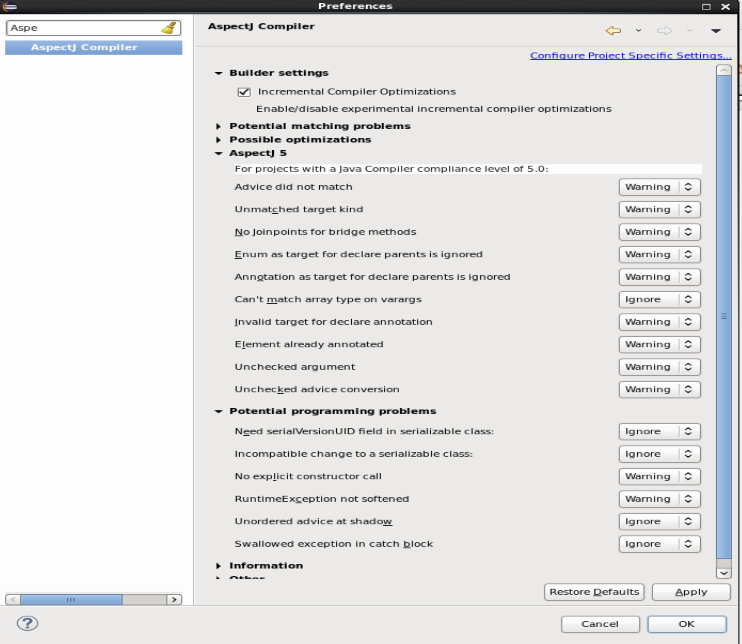The image size is (742, 644).
Task: Open Advice did not match severity dropdown
Action: coord(659,187)
